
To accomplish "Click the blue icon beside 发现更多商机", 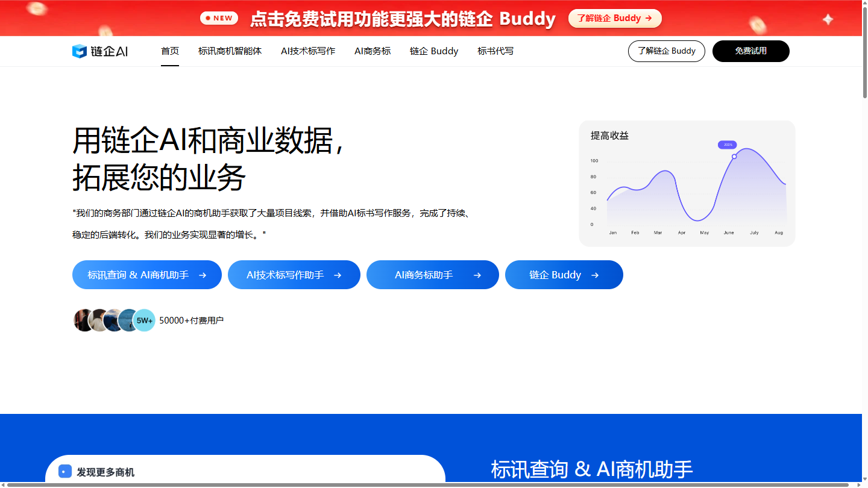I will (x=65, y=472).
